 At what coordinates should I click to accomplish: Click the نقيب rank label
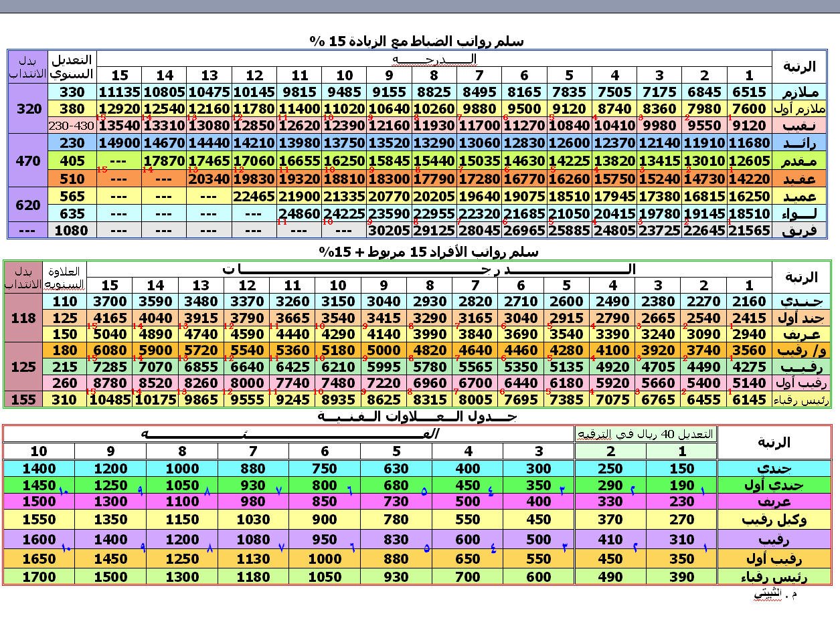[x=800, y=126]
